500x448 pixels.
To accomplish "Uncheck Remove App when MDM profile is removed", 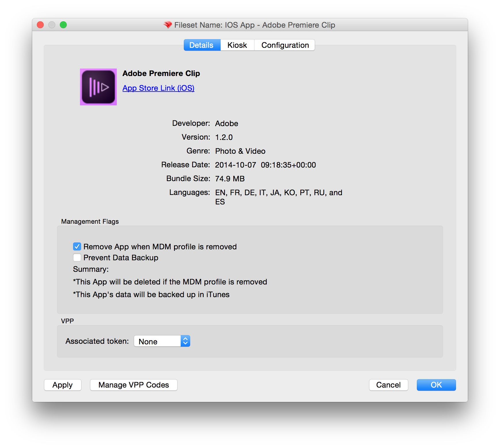I will tap(77, 246).
